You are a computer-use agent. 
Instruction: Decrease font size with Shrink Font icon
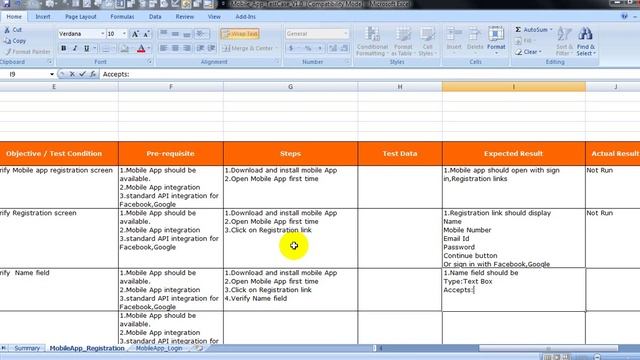[146, 34]
